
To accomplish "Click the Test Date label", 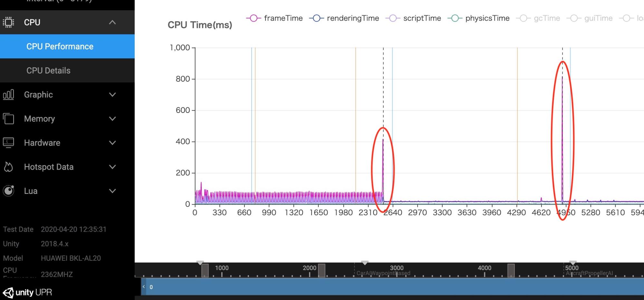I will (x=18, y=229).
